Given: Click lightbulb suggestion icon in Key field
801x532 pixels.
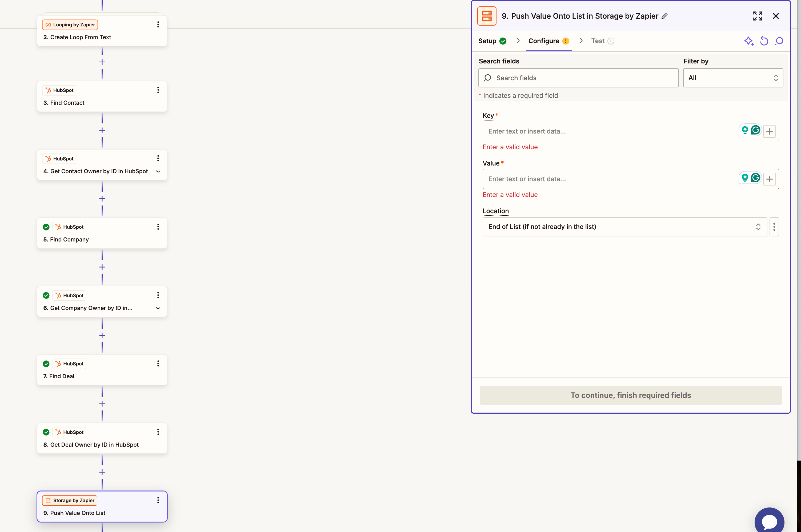Looking at the screenshot, I should pyautogui.click(x=745, y=130).
